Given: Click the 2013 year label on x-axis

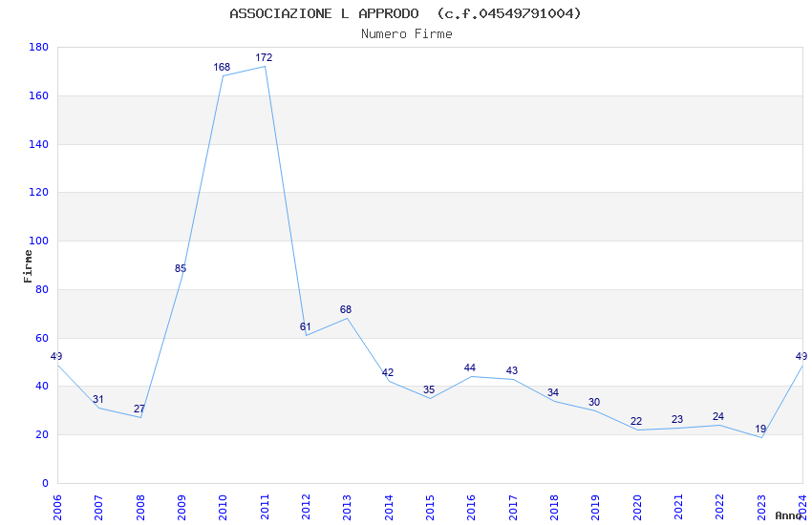Looking at the screenshot, I should click(x=347, y=507).
